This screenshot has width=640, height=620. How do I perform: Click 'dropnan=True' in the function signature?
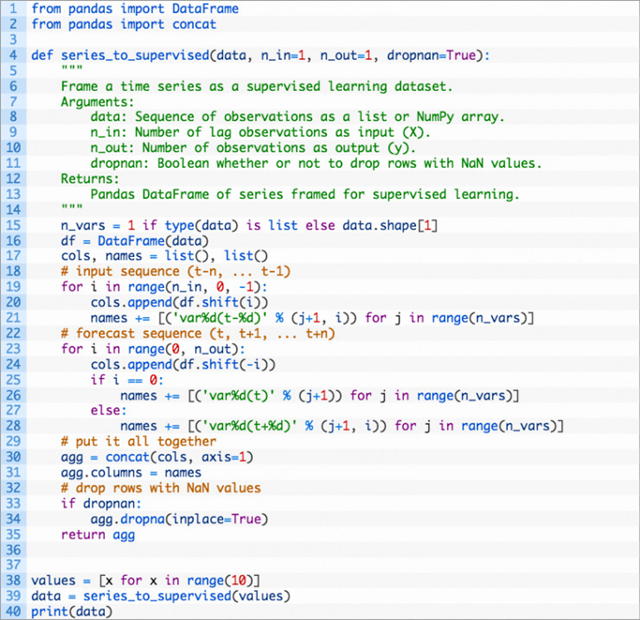(431, 56)
